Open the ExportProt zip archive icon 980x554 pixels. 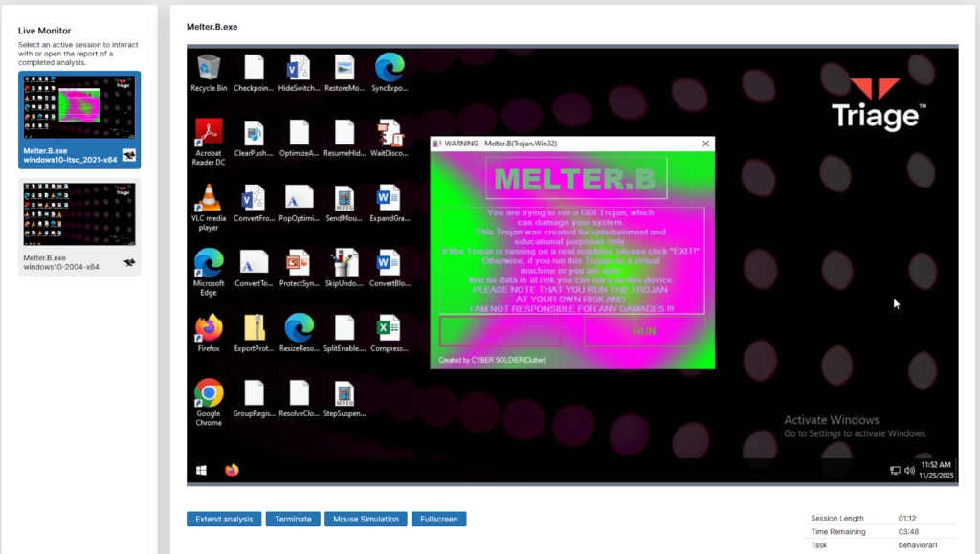(254, 328)
